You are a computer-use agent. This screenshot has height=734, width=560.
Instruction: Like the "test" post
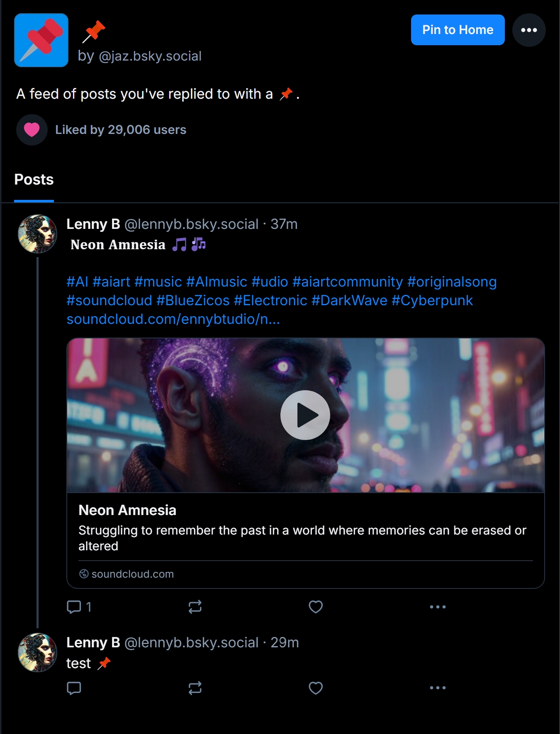(x=316, y=688)
